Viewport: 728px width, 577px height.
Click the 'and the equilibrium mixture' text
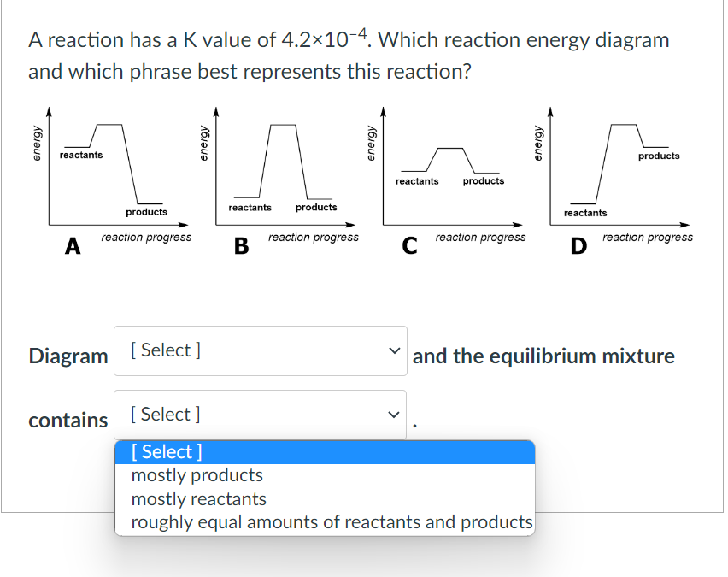coord(543,356)
